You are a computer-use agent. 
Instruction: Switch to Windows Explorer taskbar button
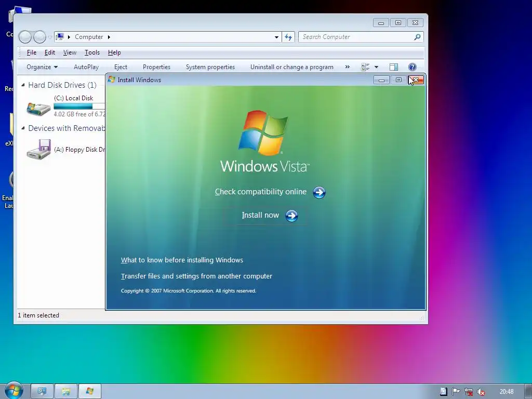pos(66,391)
